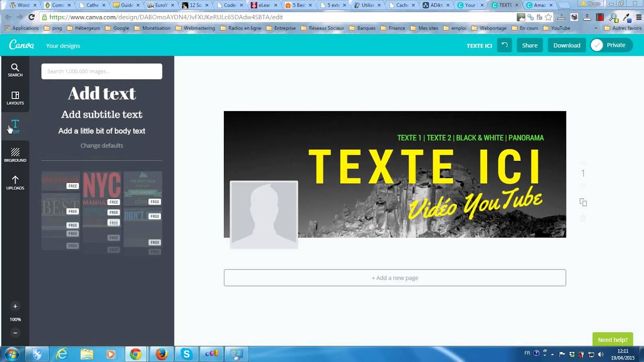Image resolution: width=644 pixels, height=362 pixels.
Task: Open the YouTube bookmark folder
Action: pyautogui.click(x=556, y=28)
